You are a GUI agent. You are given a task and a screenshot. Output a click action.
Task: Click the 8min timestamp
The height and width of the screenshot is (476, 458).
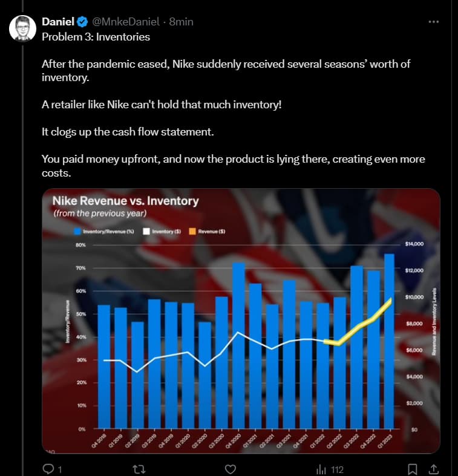[x=181, y=22]
